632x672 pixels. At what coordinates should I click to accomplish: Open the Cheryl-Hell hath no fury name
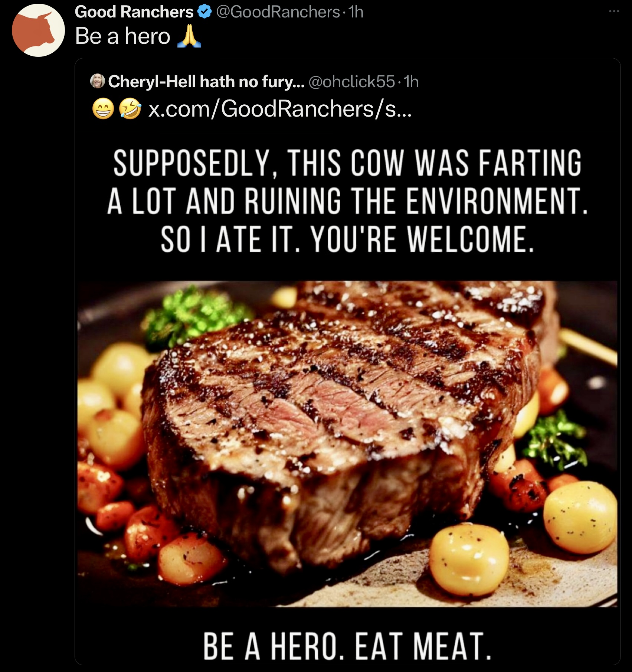tap(206, 81)
